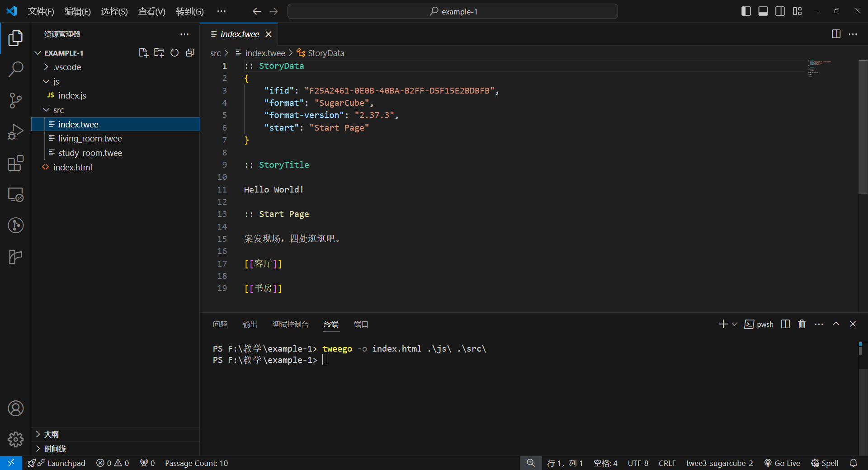Open the 转到(G) menu
The image size is (868, 470).
[x=190, y=11]
